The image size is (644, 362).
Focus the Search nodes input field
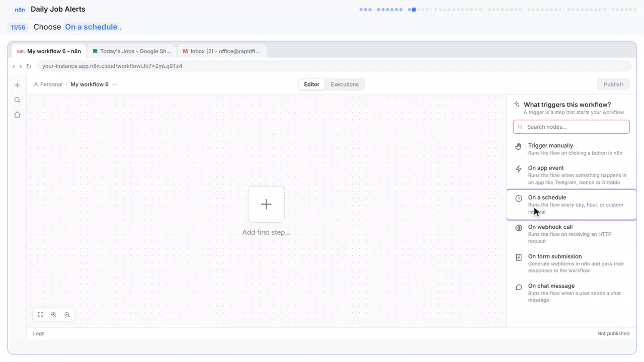pyautogui.click(x=571, y=127)
